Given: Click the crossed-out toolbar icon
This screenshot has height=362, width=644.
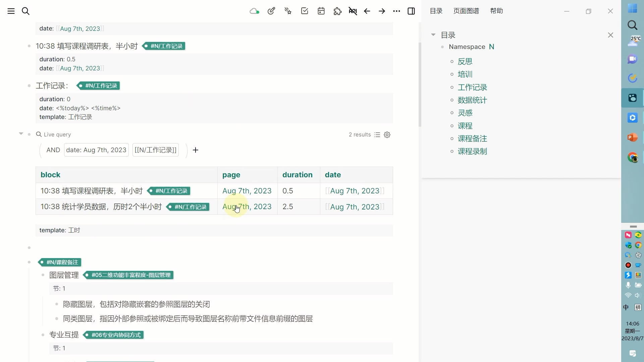Looking at the screenshot, I should tap(353, 11).
